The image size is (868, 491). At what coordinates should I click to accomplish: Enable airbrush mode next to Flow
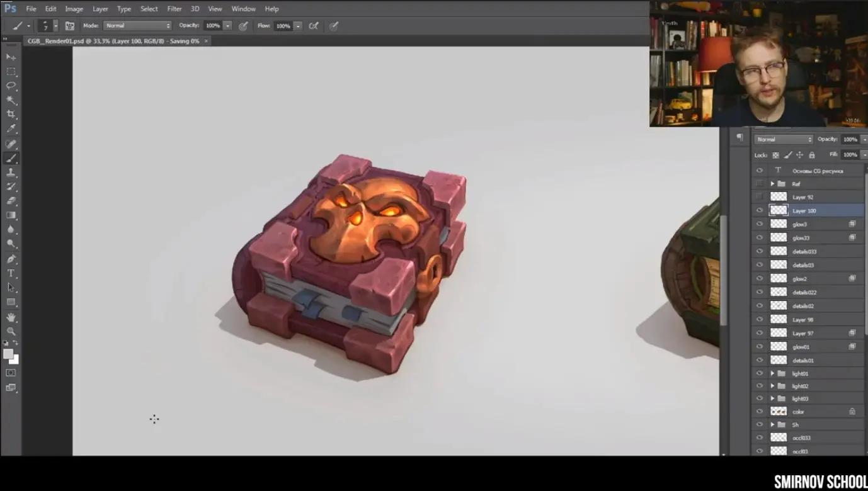coord(314,26)
